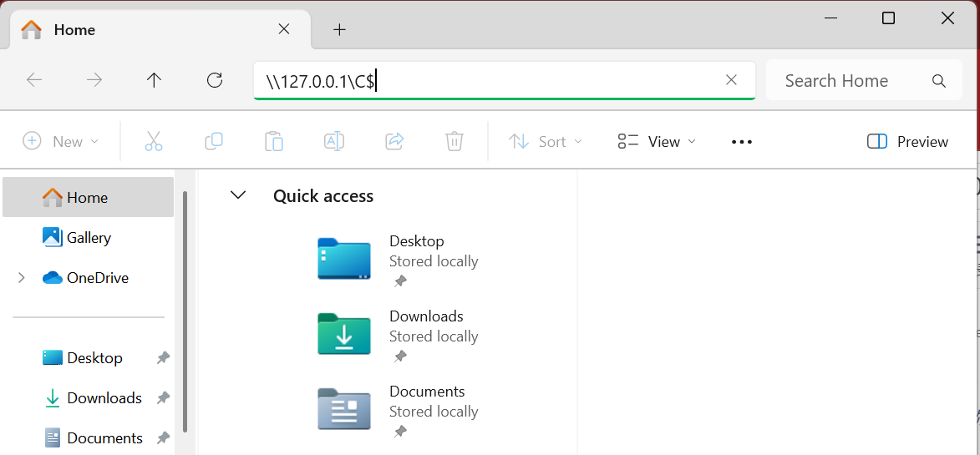Screen dimensions: 980x455
Task: Expand the OneDrive tree node
Action: (22, 278)
